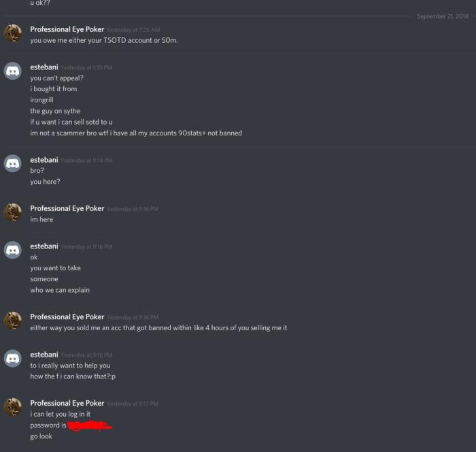Select the estebani username above "you can't appeal?"
Image resolution: width=476 pixels, height=452 pixels.
click(44, 67)
